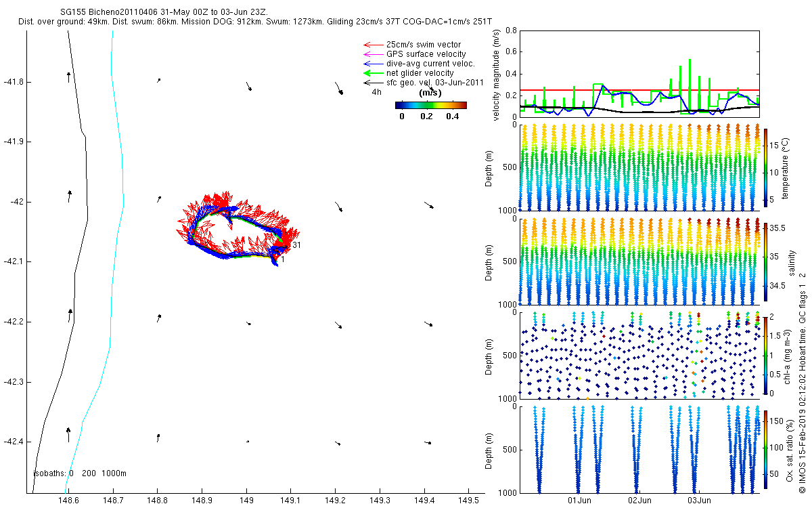Click the chl-a colorbar
The height and width of the screenshot is (508, 812).
(x=766, y=355)
